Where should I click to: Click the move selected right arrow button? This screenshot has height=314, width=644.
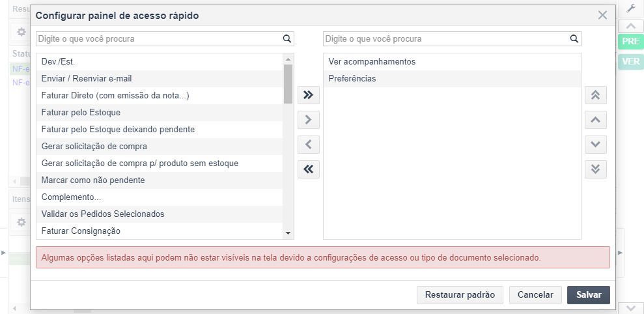[309, 120]
